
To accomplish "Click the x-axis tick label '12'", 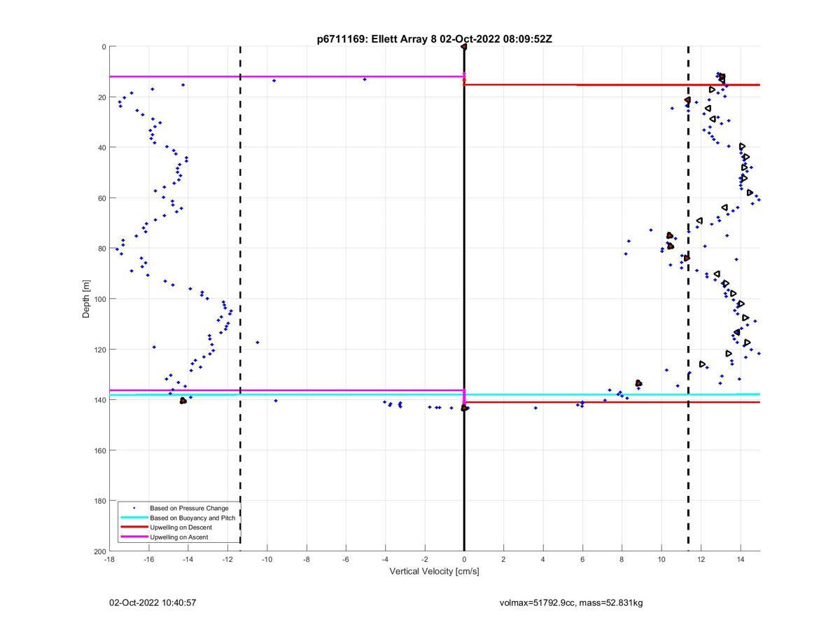I will coord(701,559).
